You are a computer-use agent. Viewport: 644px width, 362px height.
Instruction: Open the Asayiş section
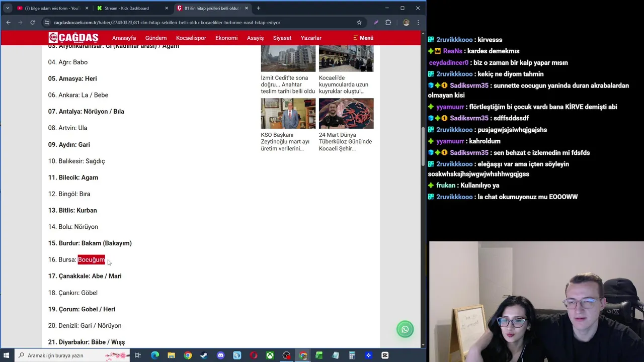click(255, 38)
